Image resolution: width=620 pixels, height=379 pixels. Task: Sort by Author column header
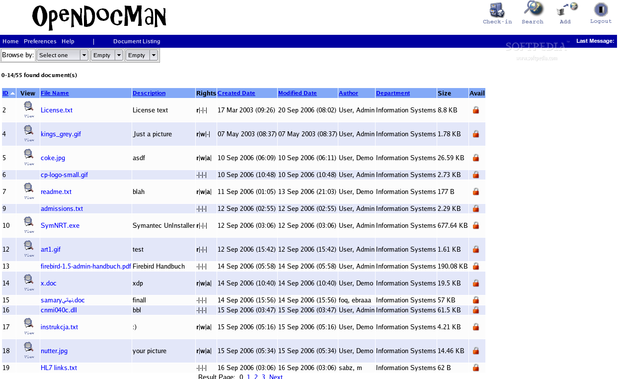348,93
